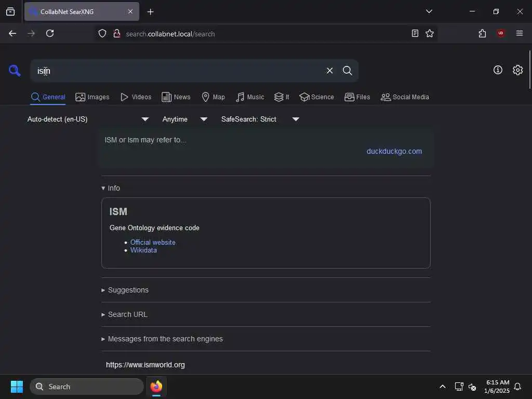Switch to IT search category
Image resolution: width=532 pixels, height=399 pixels.
pyautogui.click(x=282, y=97)
